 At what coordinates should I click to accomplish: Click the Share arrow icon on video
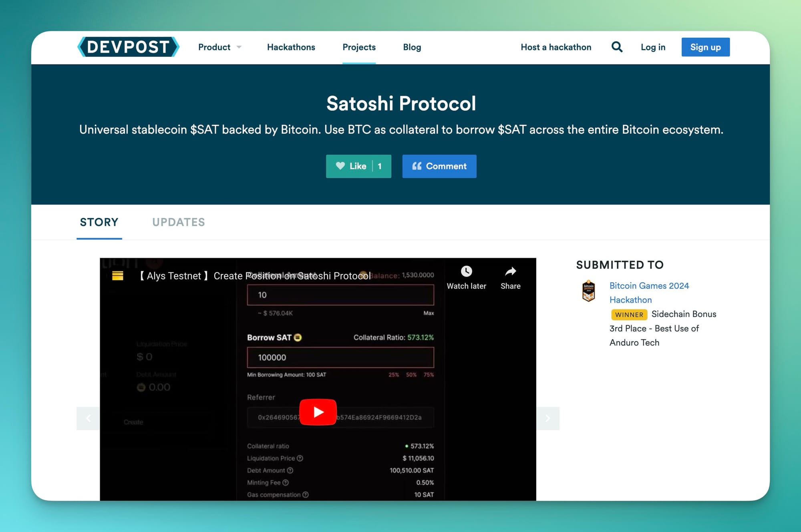point(510,272)
